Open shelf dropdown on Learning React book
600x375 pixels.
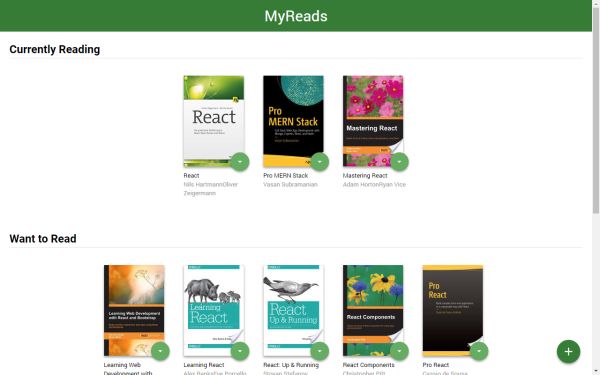point(240,351)
